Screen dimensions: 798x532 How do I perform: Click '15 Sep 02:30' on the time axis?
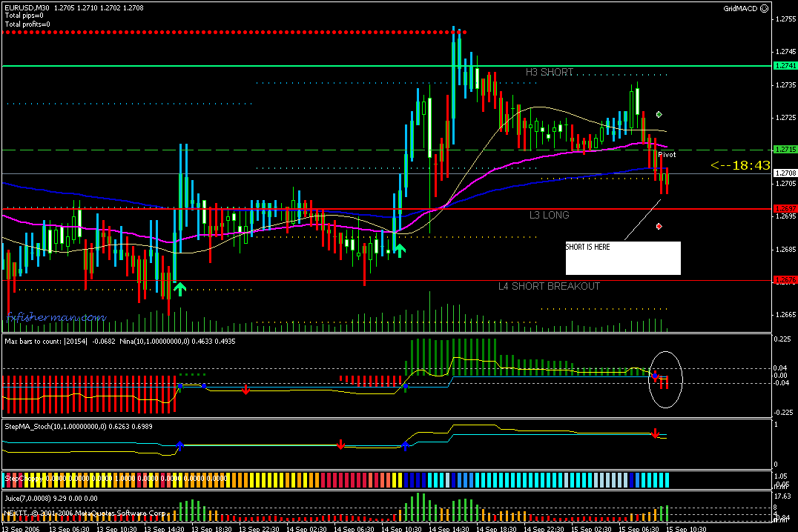pyautogui.click(x=591, y=529)
